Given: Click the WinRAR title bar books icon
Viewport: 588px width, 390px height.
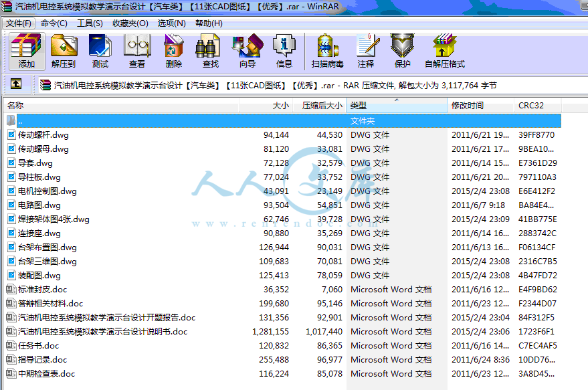Looking at the screenshot, I should click(x=7, y=7).
